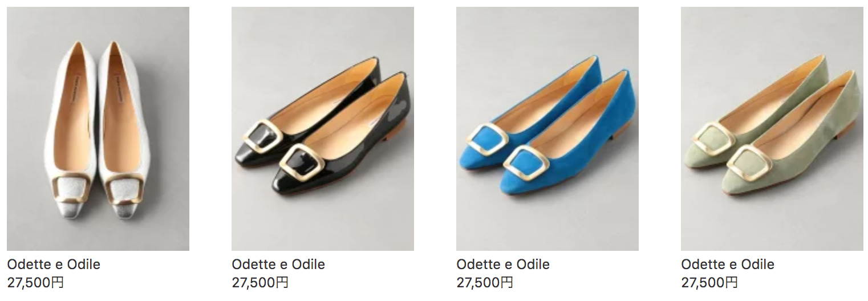Click Odette e Odile under blue flats
Viewport: 868px width, 301px height.
pyautogui.click(x=503, y=265)
